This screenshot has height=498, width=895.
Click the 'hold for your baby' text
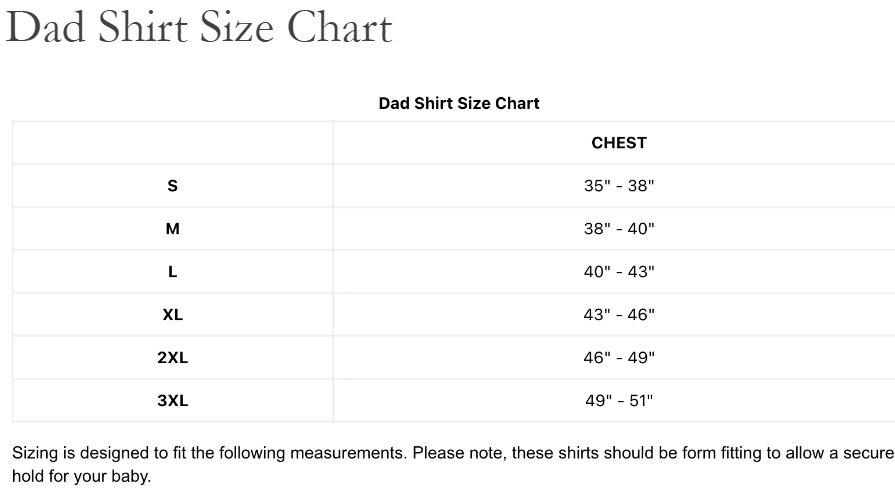[x=82, y=476]
